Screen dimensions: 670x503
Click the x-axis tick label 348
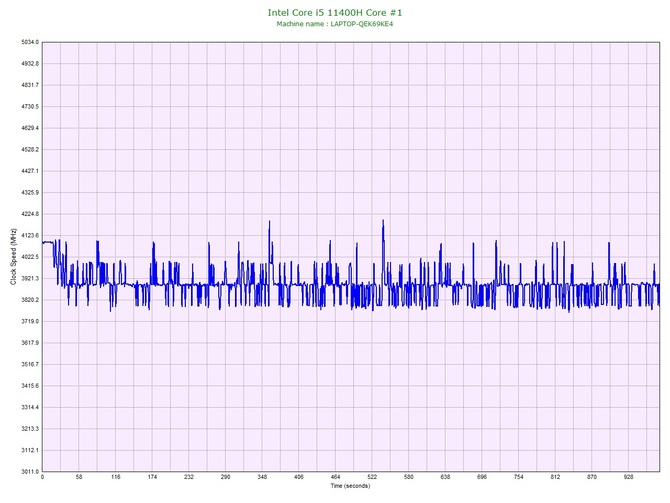[x=262, y=477]
